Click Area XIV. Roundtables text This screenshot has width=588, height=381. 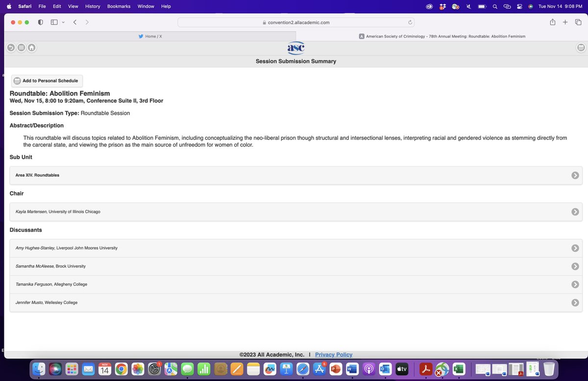pos(37,175)
